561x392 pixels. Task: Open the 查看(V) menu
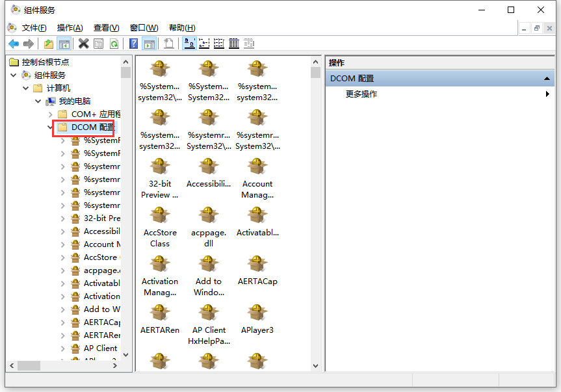(x=106, y=28)
